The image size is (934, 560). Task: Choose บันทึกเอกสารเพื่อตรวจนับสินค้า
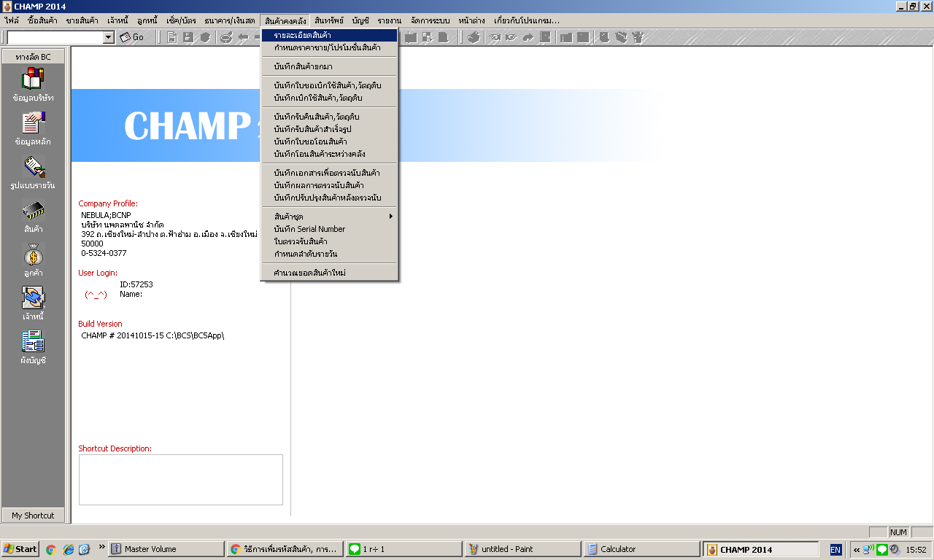[330, 173]
